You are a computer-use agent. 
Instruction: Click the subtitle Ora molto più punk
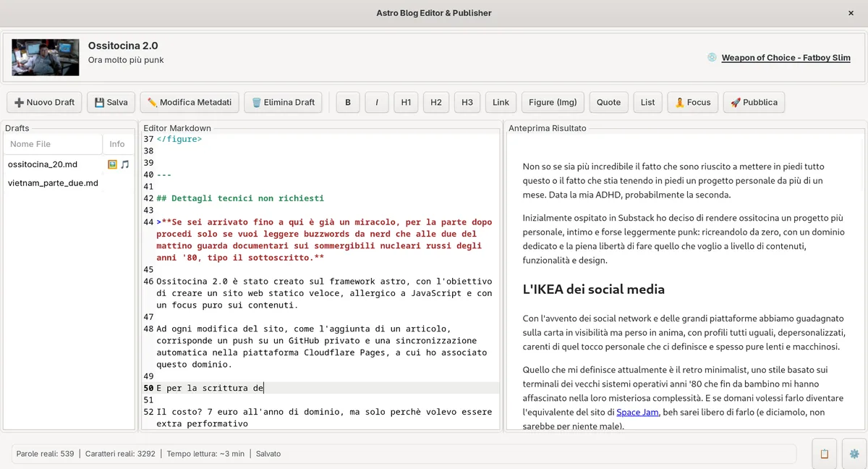click(x=126, y=60)
